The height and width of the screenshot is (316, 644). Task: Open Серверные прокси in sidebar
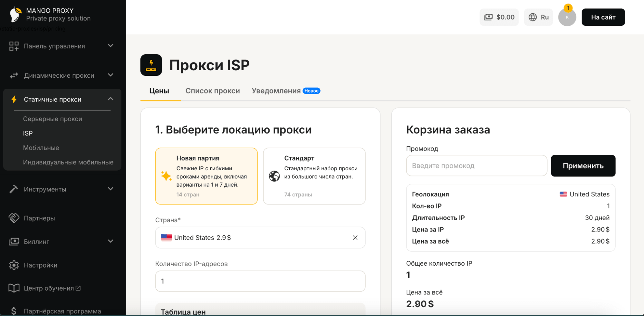tap(53, 119)
